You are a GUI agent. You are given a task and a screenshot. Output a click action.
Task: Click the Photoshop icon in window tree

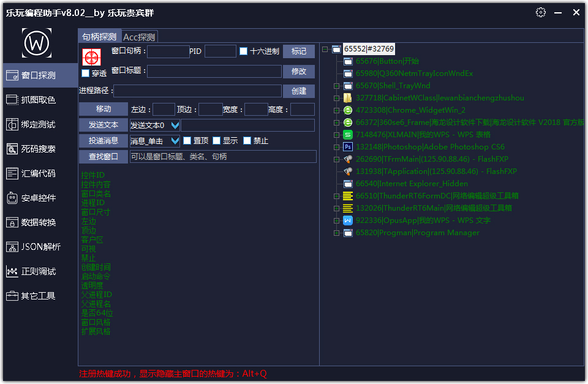348,147
